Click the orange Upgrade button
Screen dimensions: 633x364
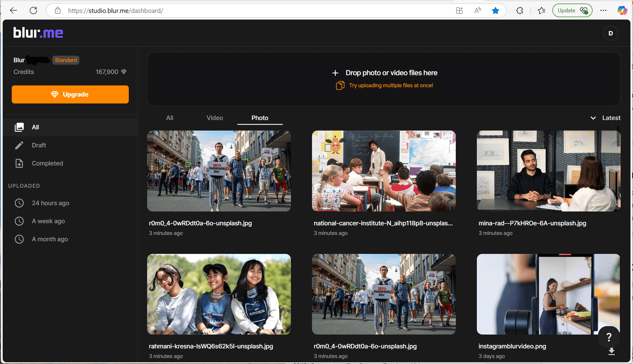point(70,94)
